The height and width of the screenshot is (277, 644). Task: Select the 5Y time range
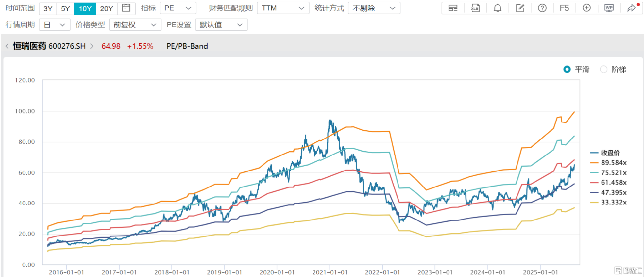65,8
